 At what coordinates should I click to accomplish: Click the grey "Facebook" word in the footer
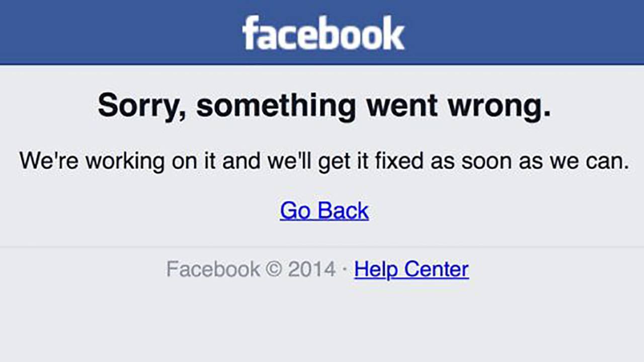(213, 269)
